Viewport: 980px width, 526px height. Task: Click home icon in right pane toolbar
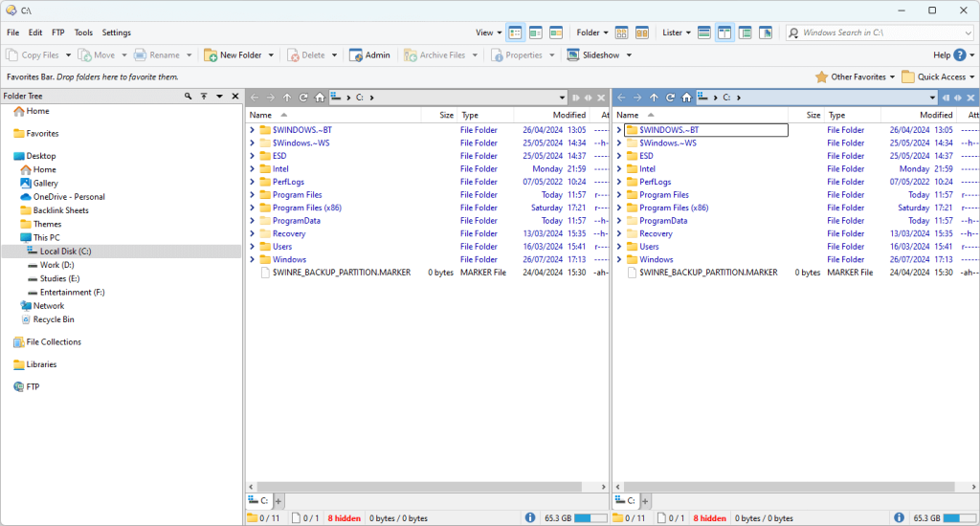686,98
